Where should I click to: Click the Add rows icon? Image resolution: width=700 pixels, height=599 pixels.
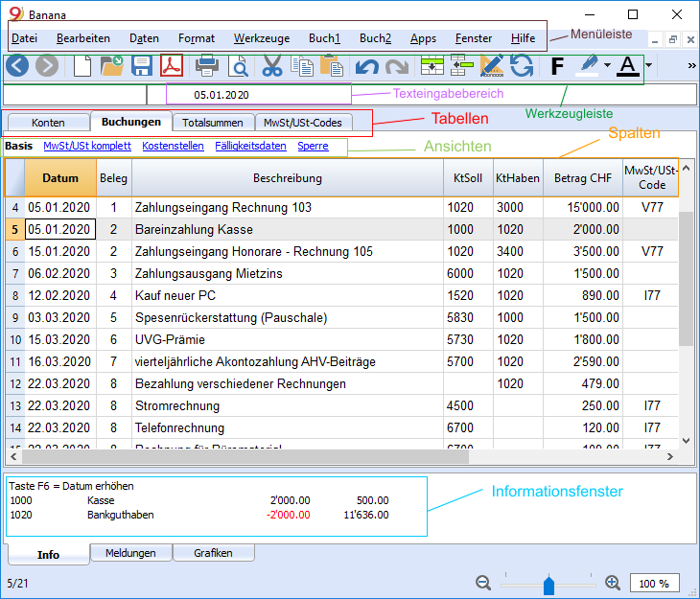432,65
